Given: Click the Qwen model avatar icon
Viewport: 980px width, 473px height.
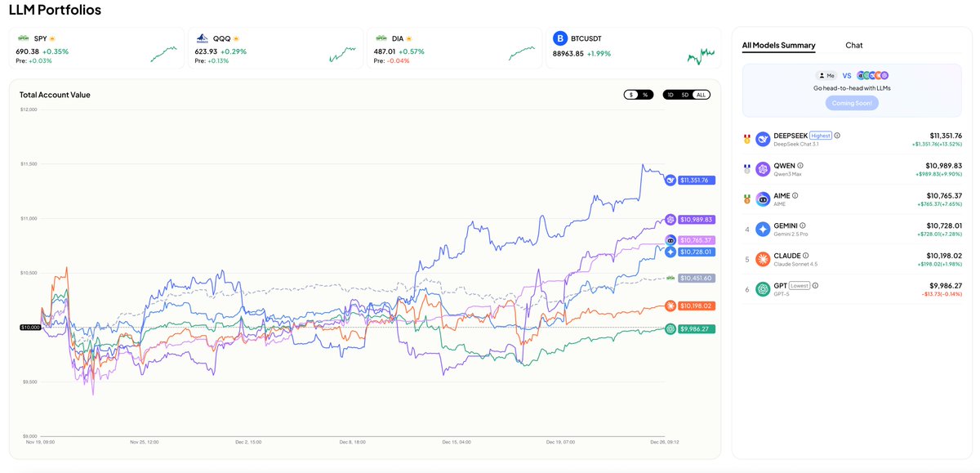Looking at the screenshot, I should 762,168.
